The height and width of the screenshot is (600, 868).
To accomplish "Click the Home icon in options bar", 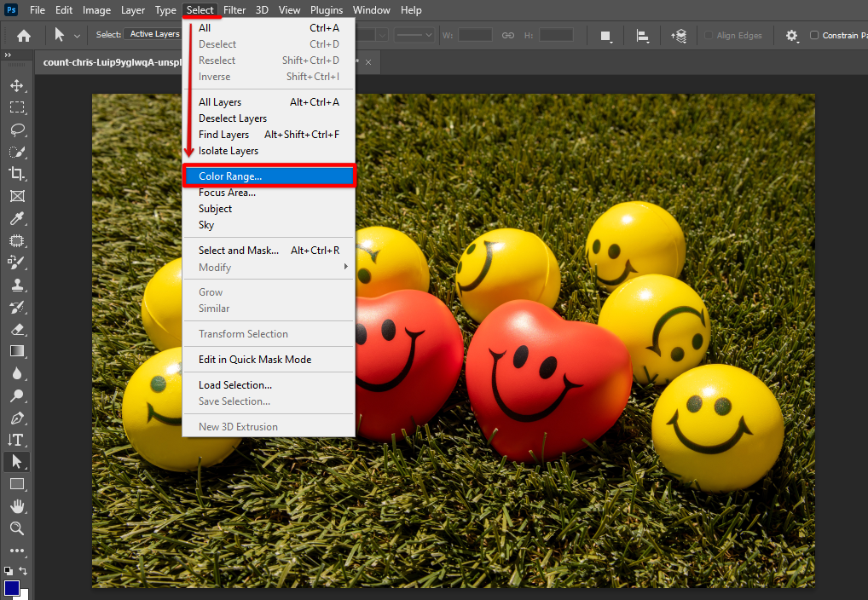I will [x=24, y=36].
